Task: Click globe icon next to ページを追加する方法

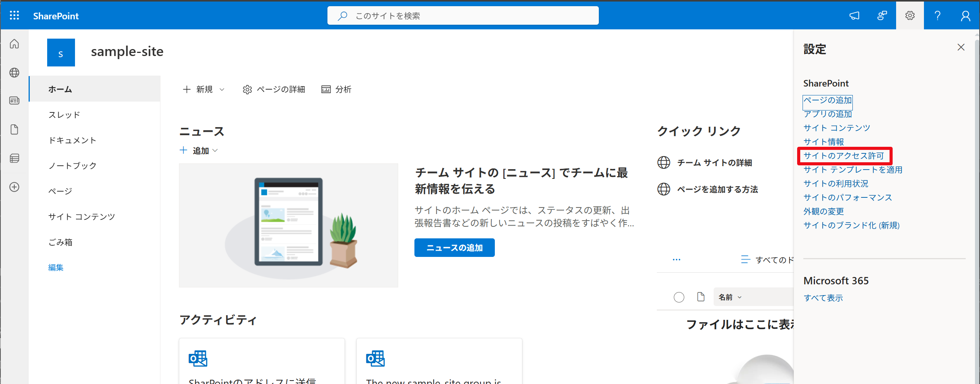Action: (664, 189)
